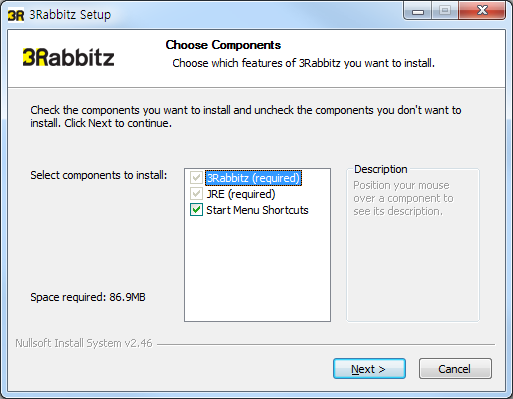Click the 3Rabbitz (required) checkbox
This screenshot has height=399, width=513.
tap(196, 178)
